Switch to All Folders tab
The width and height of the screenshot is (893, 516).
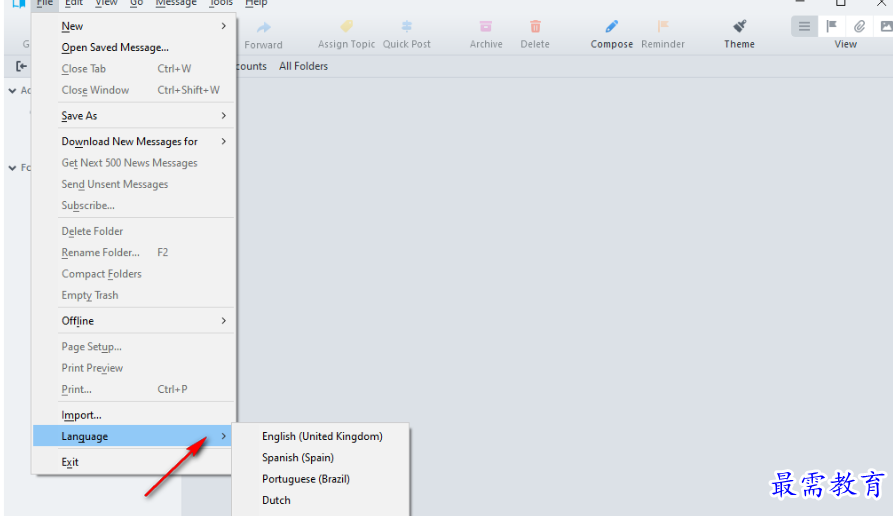(304, 66)
